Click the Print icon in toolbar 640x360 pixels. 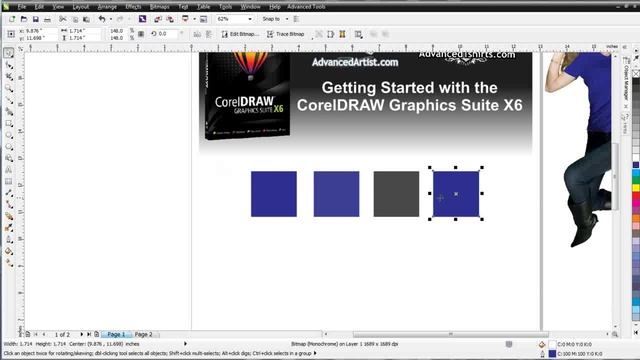[47, 19]
